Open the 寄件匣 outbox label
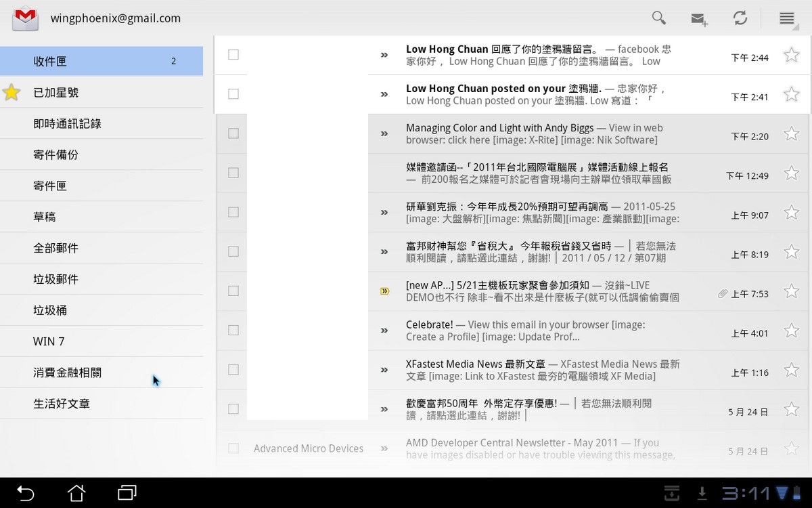This screenshot has width=812, height=508. point(101,186)
